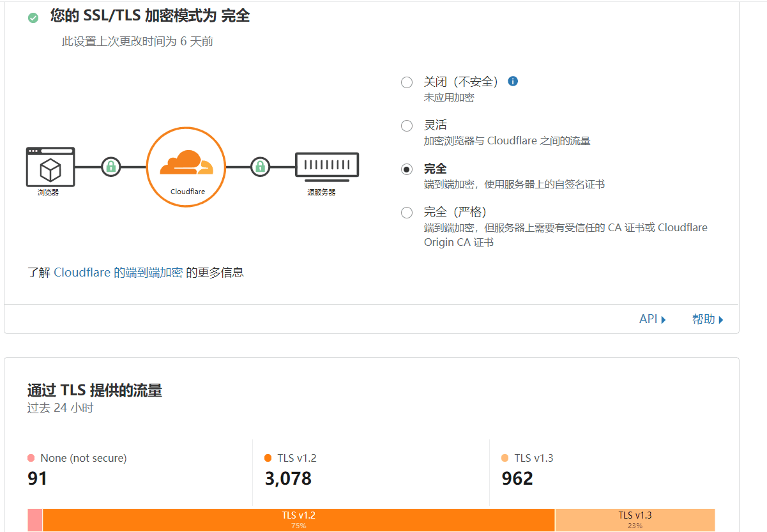
Task: Expand the 帮助 help section
Action: (x=708, y=319)
